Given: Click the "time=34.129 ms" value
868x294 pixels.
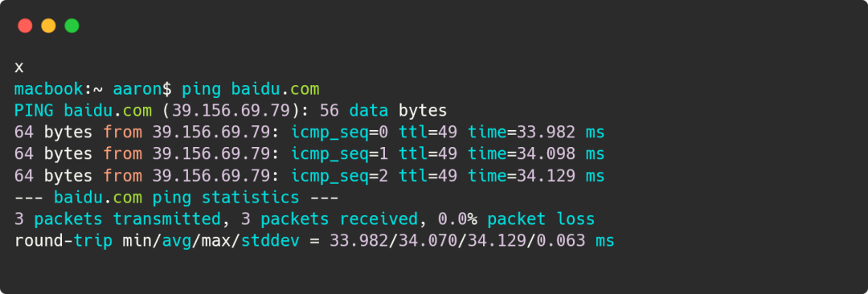Looking at the screenshot, I should pos(536,177).
